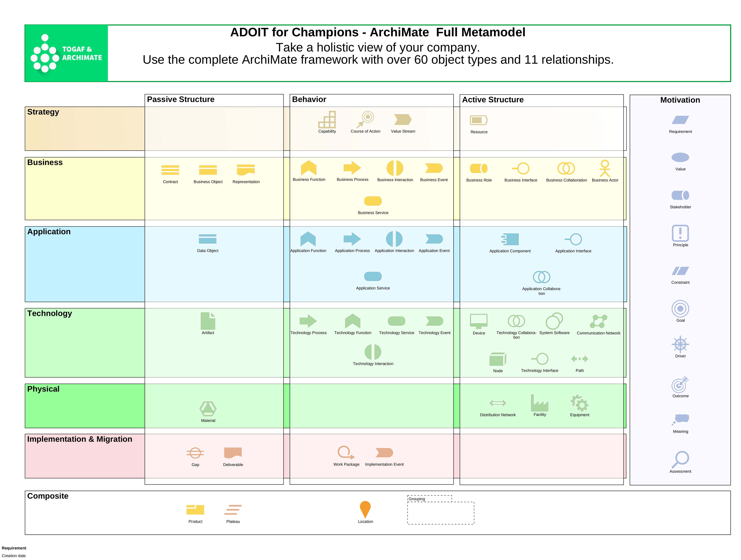Select the orange Location pin icon
This screenshot has width=741, height=560.
365,510
